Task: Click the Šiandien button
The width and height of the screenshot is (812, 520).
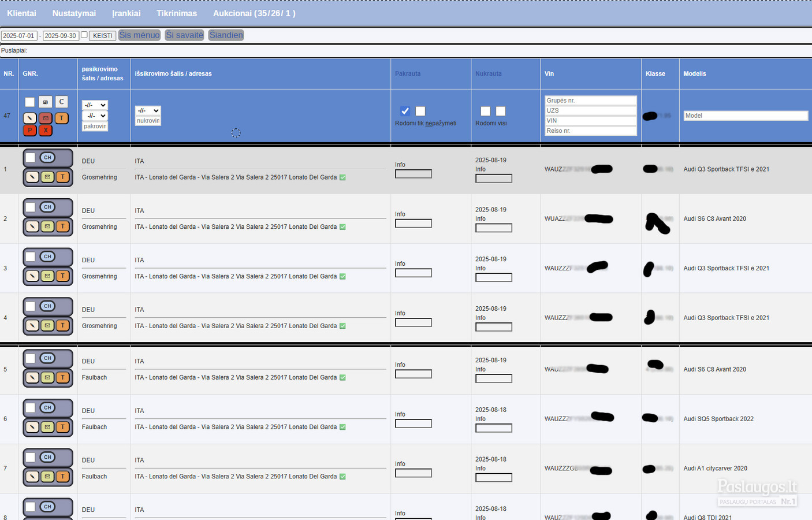Action: [226, 35]
